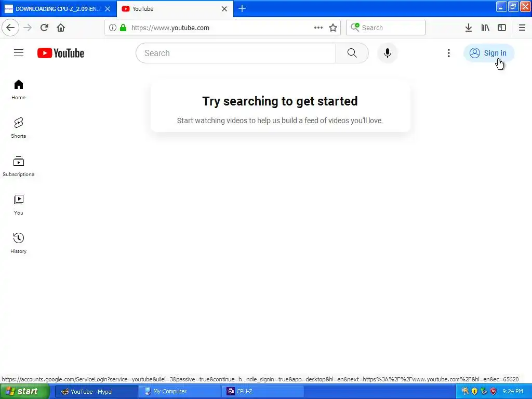This screenshot has height=399, width=532.
Task: Open browser hamburger application menu
Action: coord(522,28)
